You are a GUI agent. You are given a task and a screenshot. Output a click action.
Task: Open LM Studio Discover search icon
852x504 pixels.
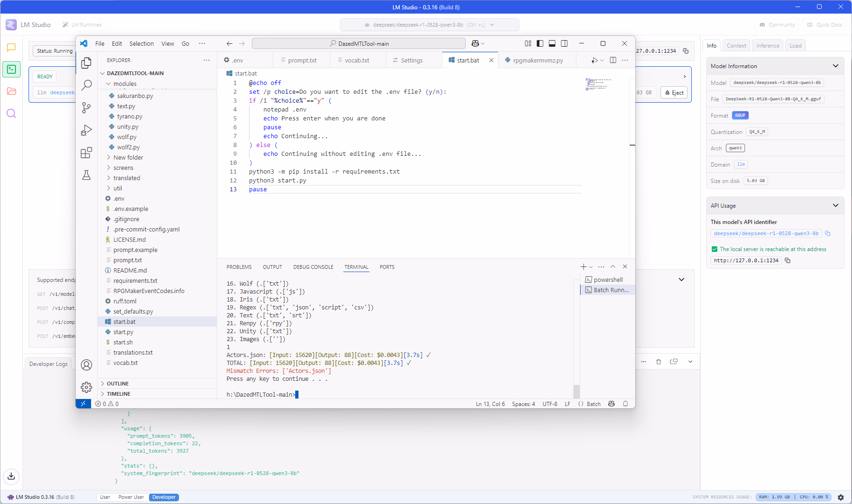pos(11,113)
